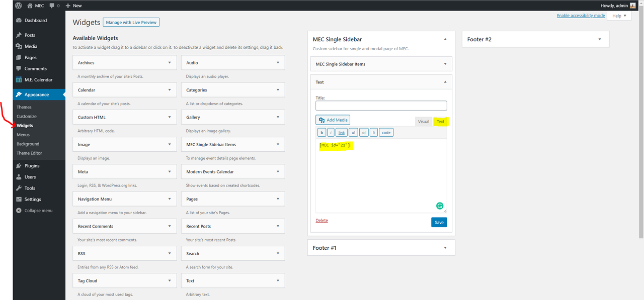Click the widget Title input field
This screenshot has width=644, height=300.
pyautogui.click(x=381, y=106)
